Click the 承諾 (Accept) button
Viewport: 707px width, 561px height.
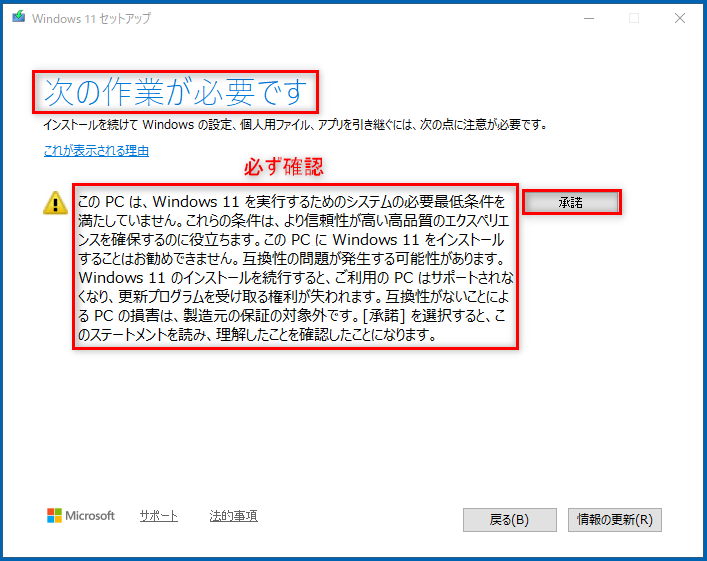[571, 202]
